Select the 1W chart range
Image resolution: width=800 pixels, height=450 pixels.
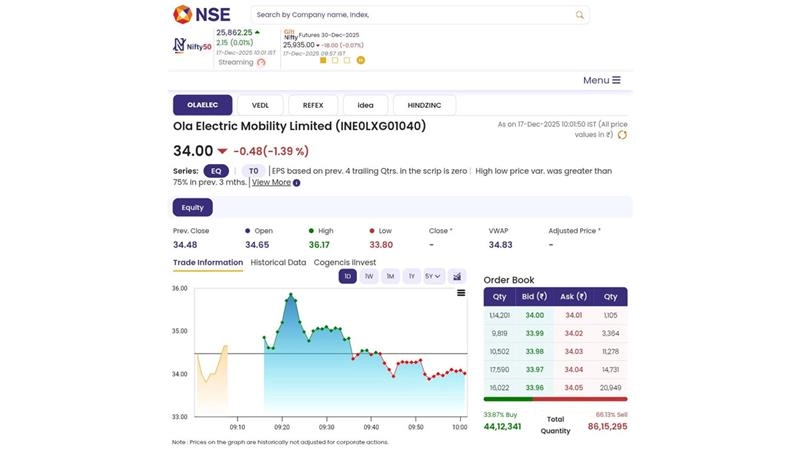click(x=369, y=276)
